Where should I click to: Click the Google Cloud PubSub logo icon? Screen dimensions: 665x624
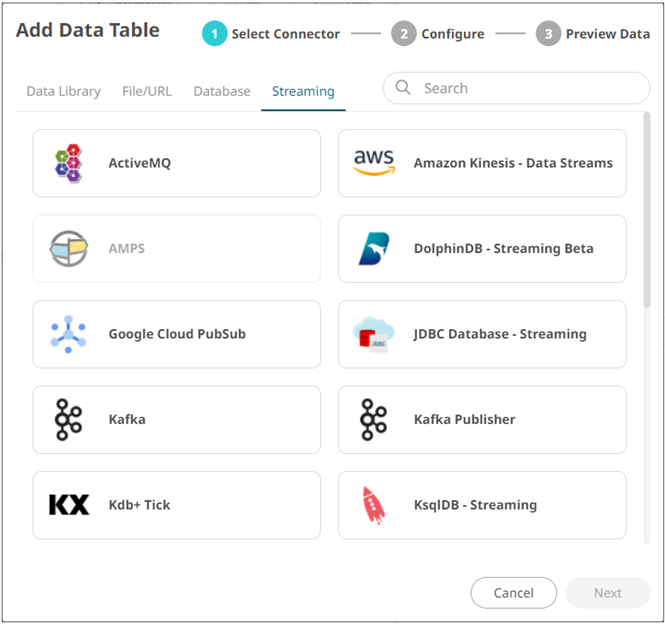pos(69,334)
